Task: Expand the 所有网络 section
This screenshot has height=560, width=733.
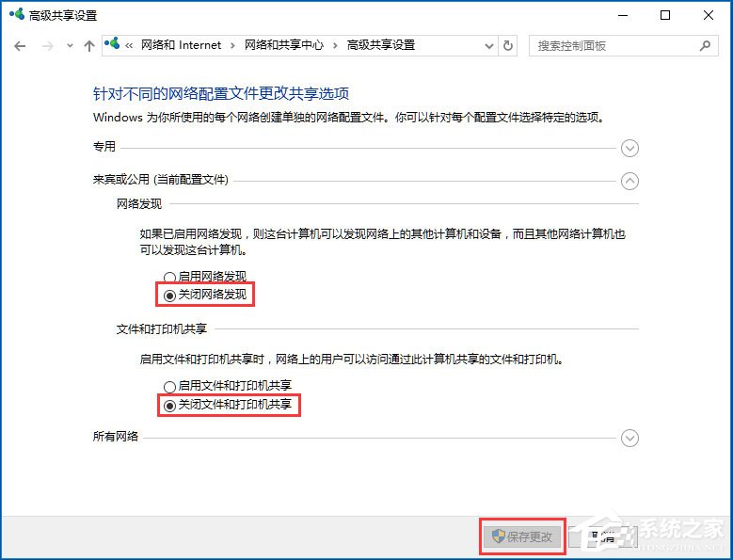Action: pos(629,438)
